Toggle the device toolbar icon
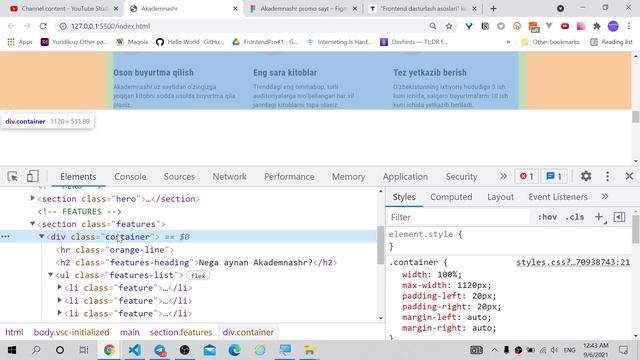This screenshot has height=360, width=640. click(33, 176)
